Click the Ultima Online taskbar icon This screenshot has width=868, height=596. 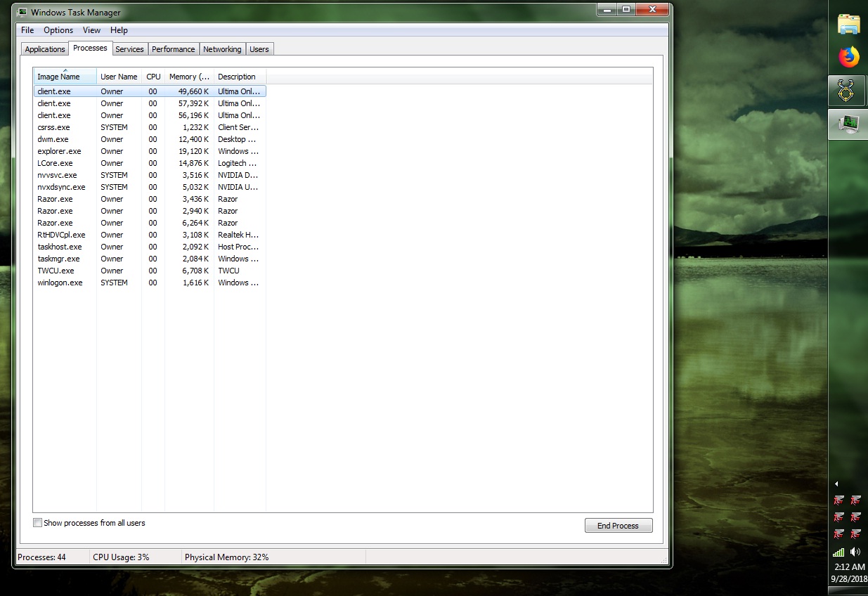[848, 91]
